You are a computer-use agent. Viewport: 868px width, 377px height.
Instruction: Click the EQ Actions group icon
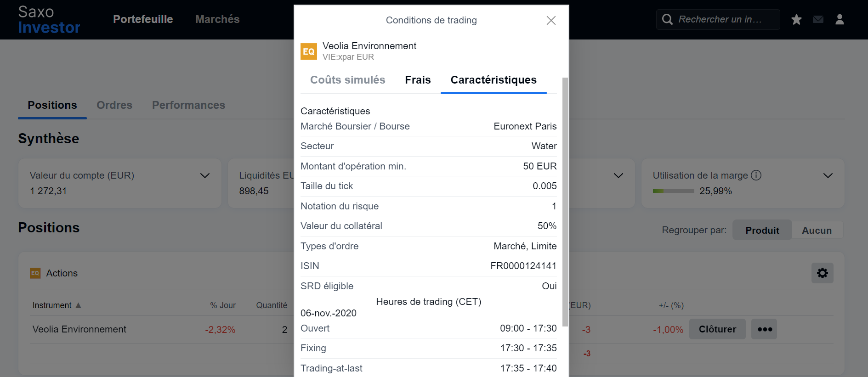[x=35, y=273]
